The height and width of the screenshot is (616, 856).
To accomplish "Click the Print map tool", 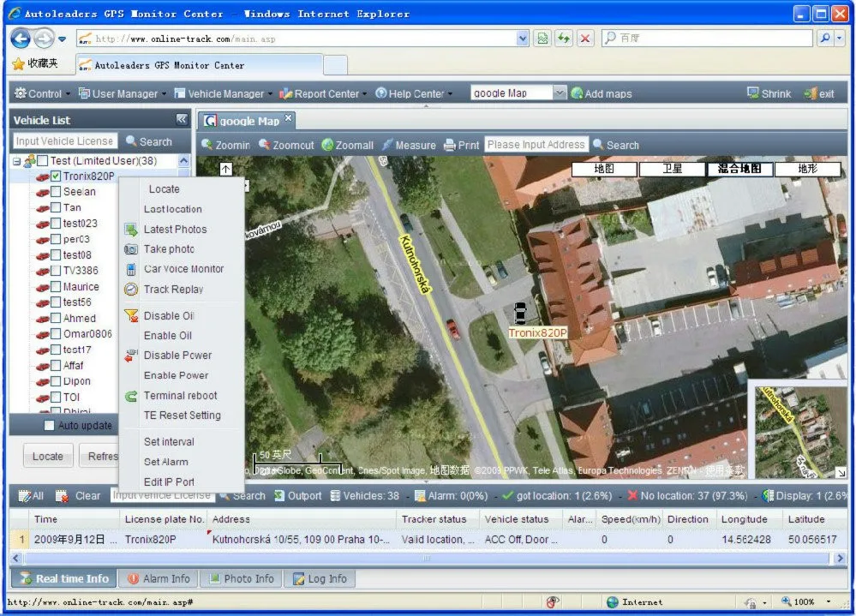I will coord(461,145).
